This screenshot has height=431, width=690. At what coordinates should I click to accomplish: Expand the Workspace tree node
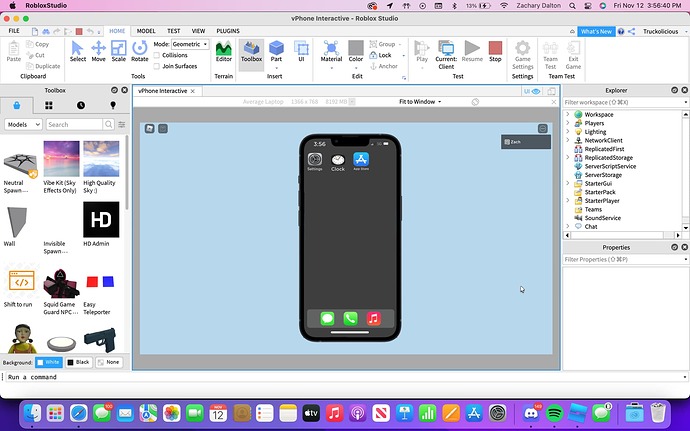point(568,114)
